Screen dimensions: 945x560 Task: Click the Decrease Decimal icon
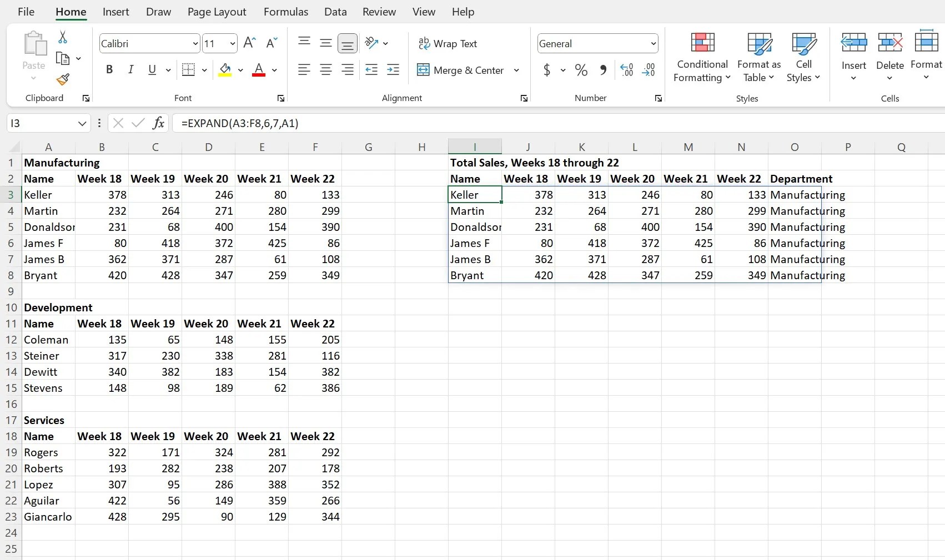pos(649,70)
